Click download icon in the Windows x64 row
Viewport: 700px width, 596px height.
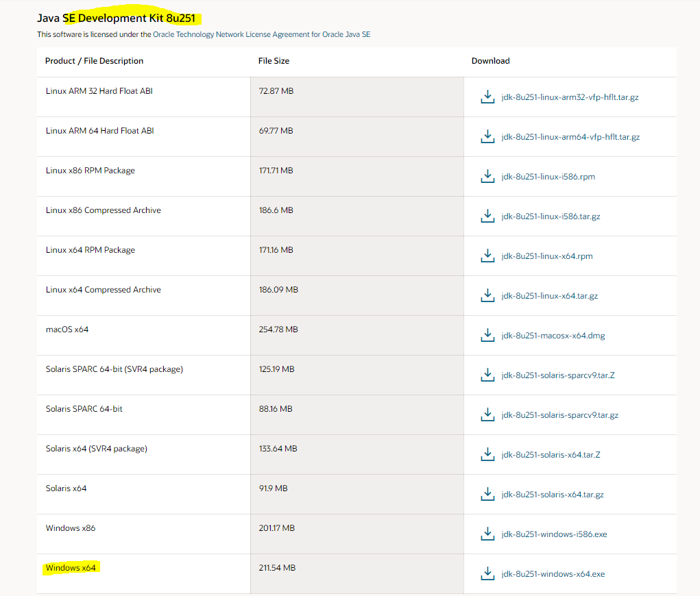(487, 573)
